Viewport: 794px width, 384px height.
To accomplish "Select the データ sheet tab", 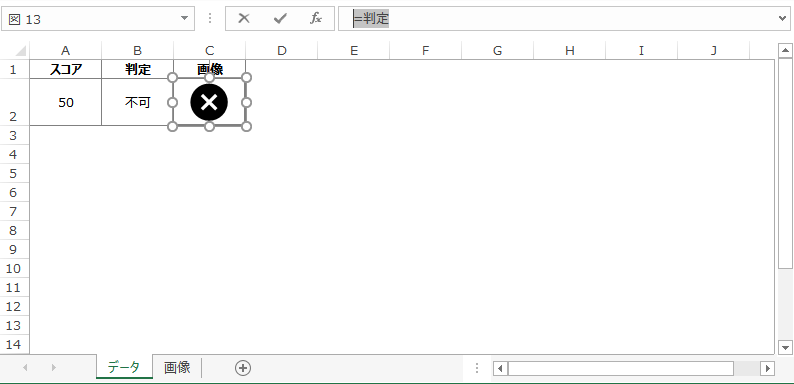I will tap(124, 367).
